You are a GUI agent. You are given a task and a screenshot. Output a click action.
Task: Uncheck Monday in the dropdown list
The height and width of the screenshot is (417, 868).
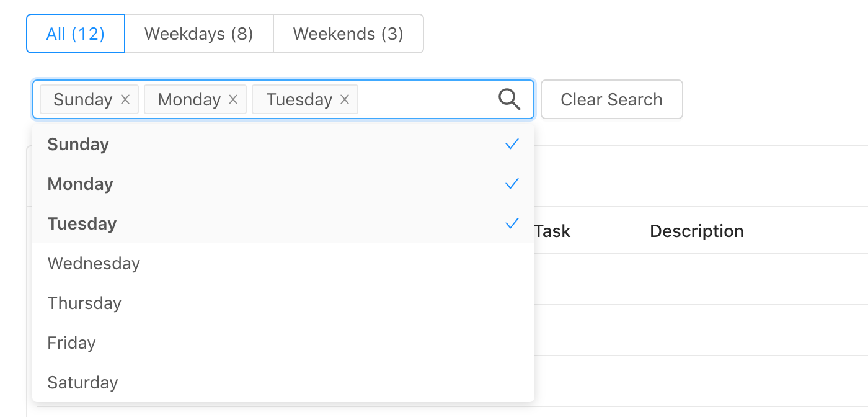[81, 184]
